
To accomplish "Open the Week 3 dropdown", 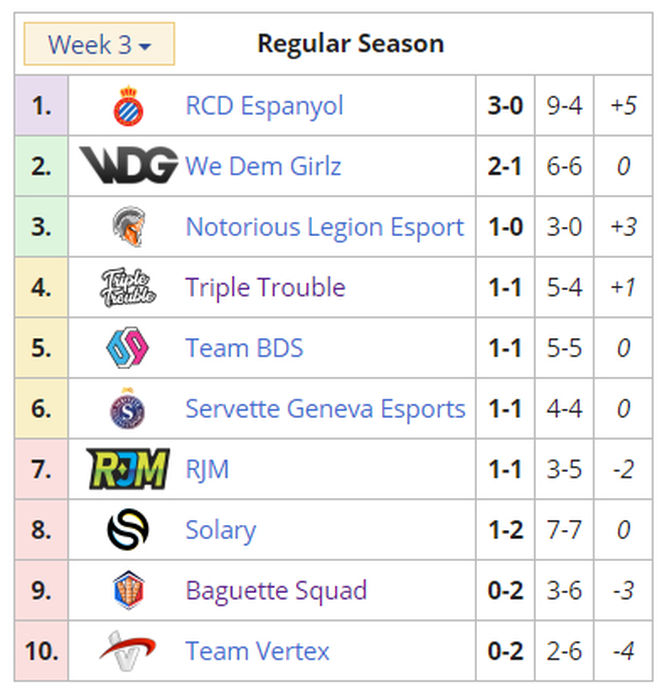I will coord(99,44).
